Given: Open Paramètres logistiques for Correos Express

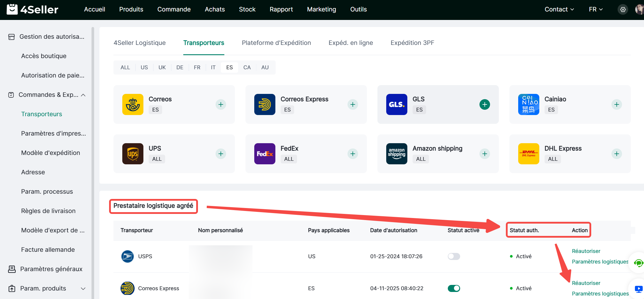Looking at the screenshot, I should click(600, 294).
